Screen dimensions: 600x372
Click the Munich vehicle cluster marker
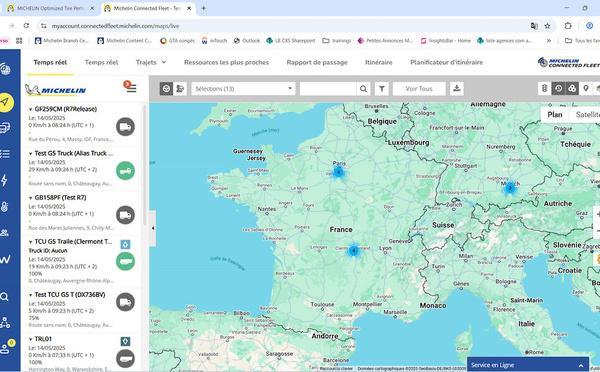coord(509,188)
